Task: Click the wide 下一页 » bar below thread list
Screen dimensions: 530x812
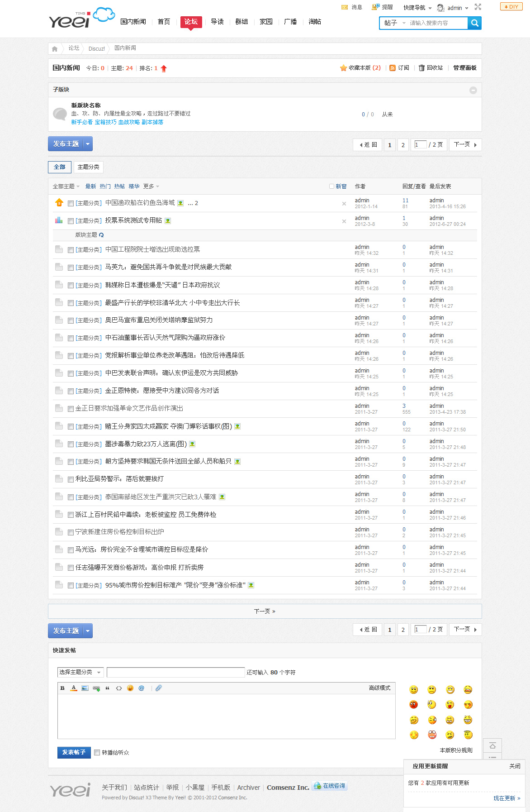Action: [265, 611]
